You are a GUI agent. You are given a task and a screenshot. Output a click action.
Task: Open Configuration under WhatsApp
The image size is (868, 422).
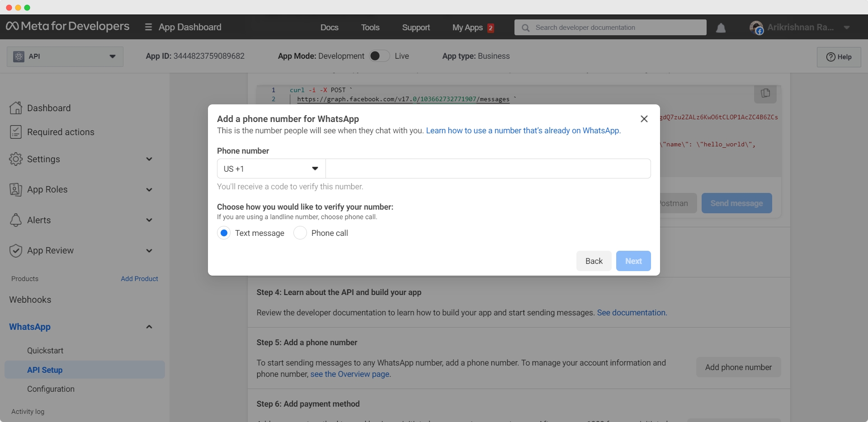[51, 389]
